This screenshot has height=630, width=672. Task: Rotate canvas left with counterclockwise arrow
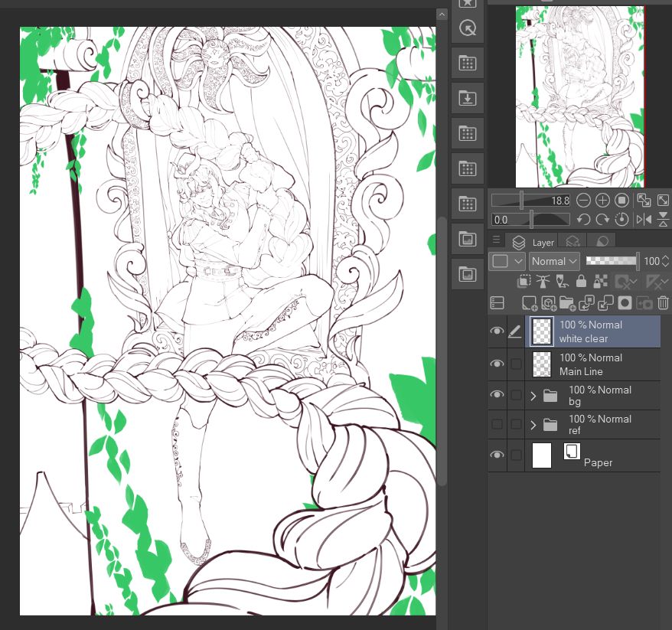tap(583, 220)
